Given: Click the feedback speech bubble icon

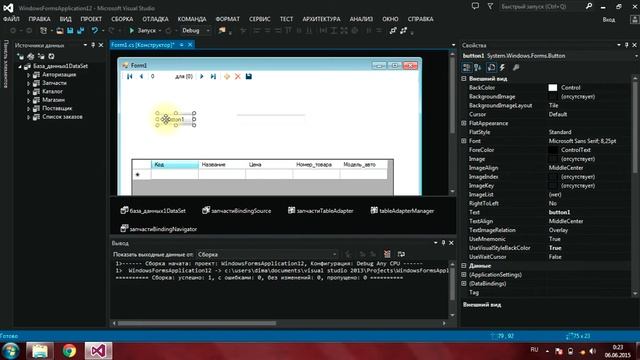Looking at the screenshot, I should (x=475, y=6).
